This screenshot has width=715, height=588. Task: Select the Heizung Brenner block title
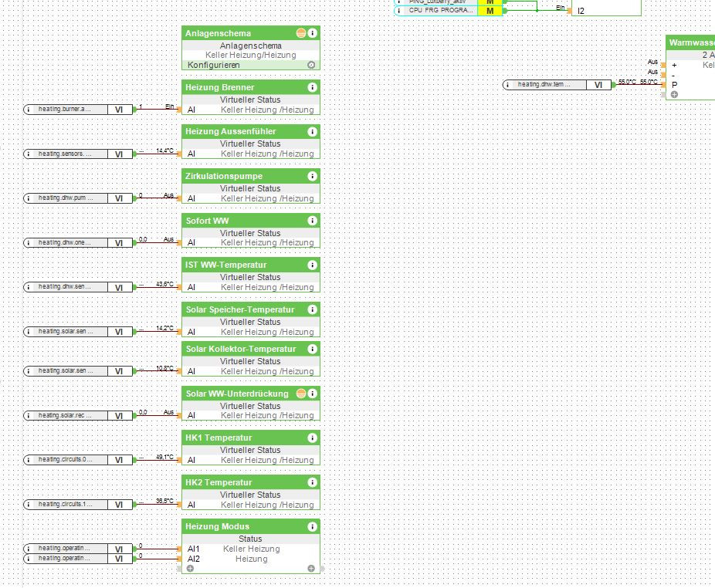tap(220, 87)
